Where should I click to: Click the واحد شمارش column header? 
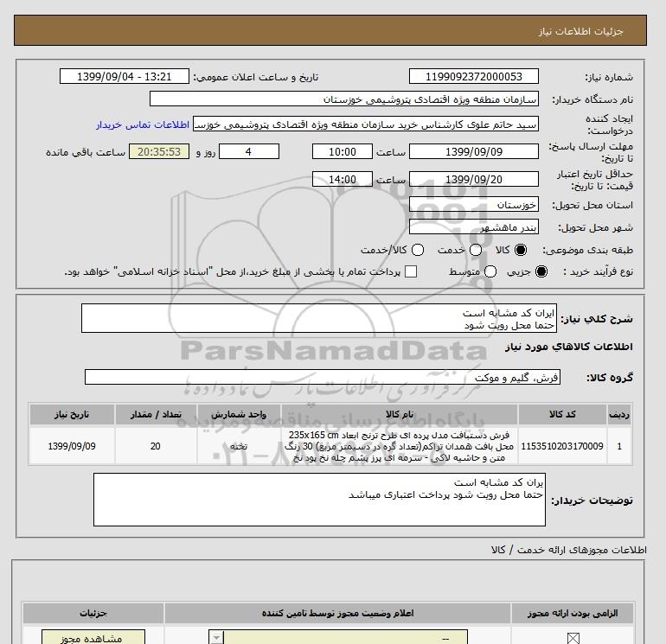point(239,414)
